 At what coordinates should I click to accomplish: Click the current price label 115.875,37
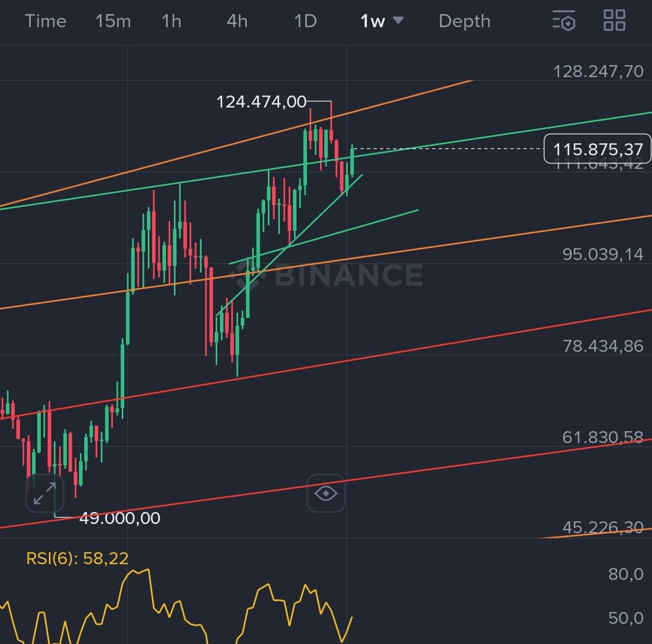click(597, 149)
